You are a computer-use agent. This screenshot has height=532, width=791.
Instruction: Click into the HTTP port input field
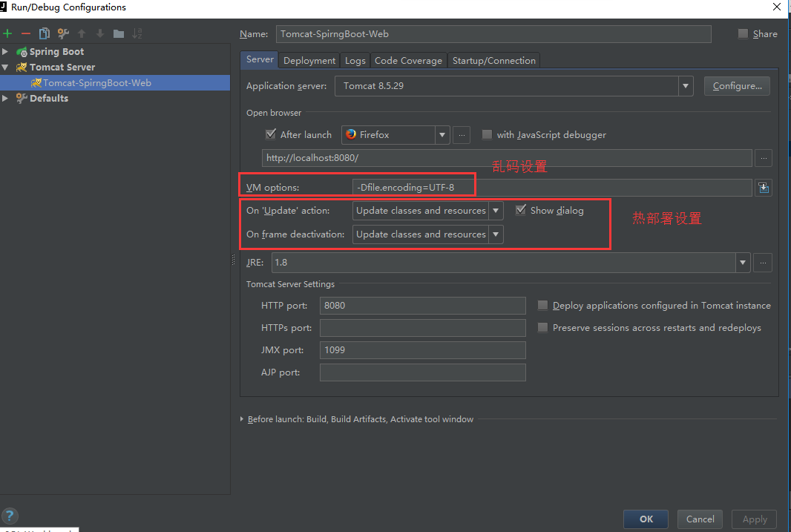[x=422, y=306]
